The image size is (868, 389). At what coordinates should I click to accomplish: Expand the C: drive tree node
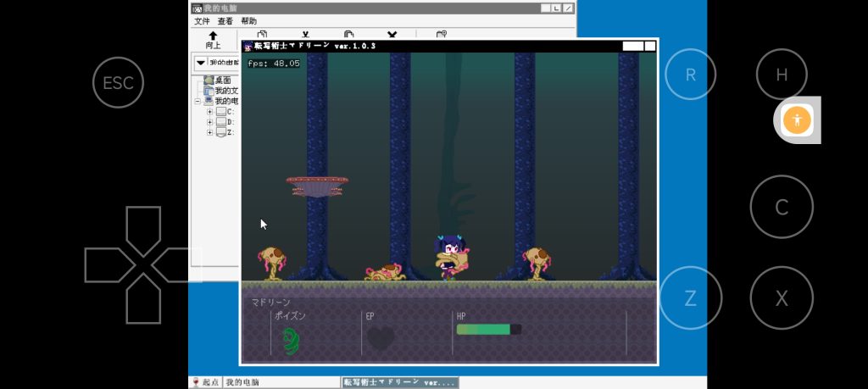tap(209, 111)
